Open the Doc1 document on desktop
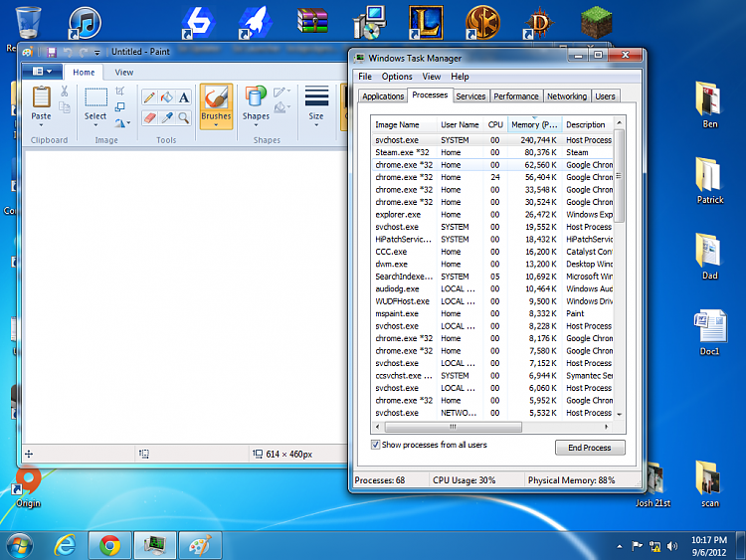Image resolution: width=746 pixels, height=560 pixels. pos(709,332)
